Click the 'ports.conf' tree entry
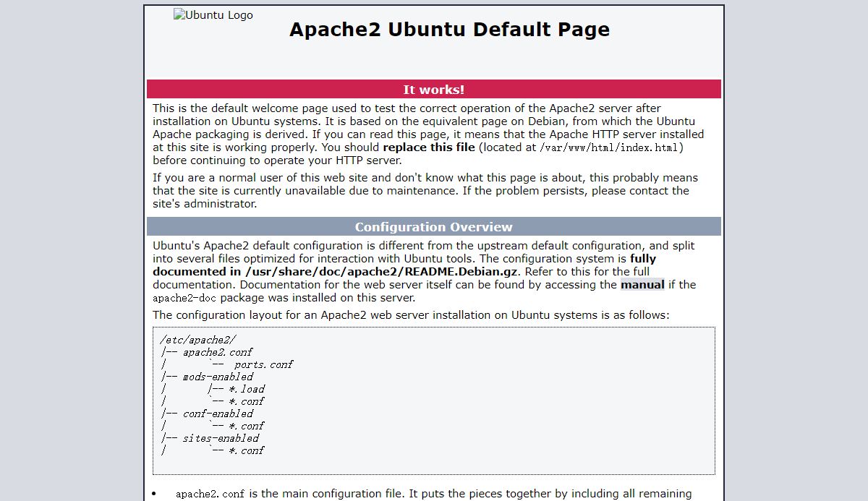The image size is (868, 501). coord(263,364)
